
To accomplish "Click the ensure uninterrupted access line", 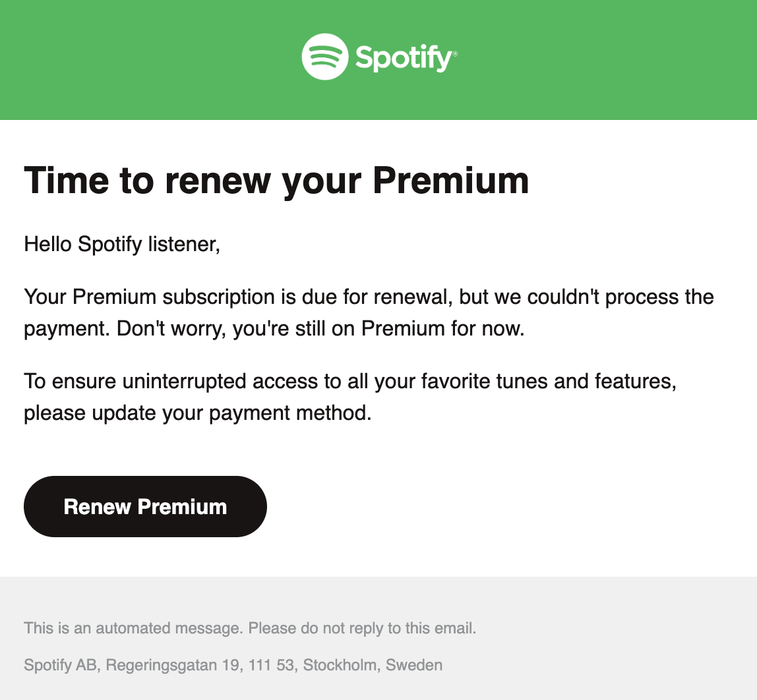I will (350, 381).
